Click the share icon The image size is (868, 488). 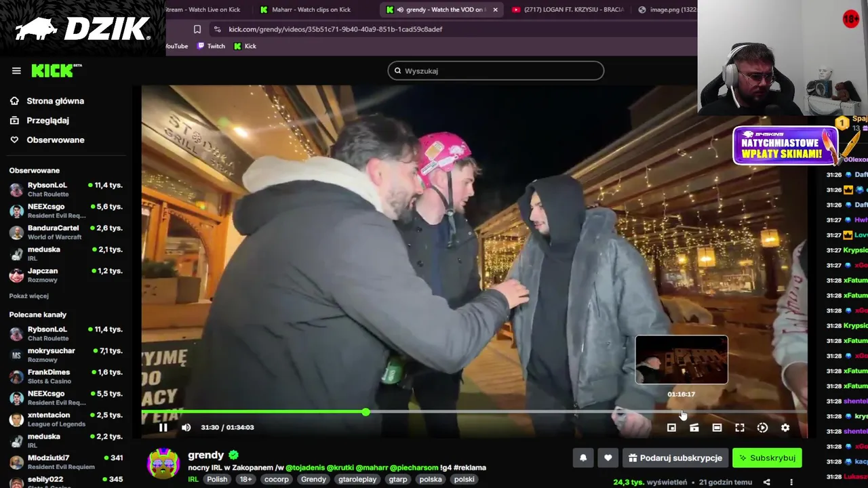pyautogui.click(x=767, y=483)
